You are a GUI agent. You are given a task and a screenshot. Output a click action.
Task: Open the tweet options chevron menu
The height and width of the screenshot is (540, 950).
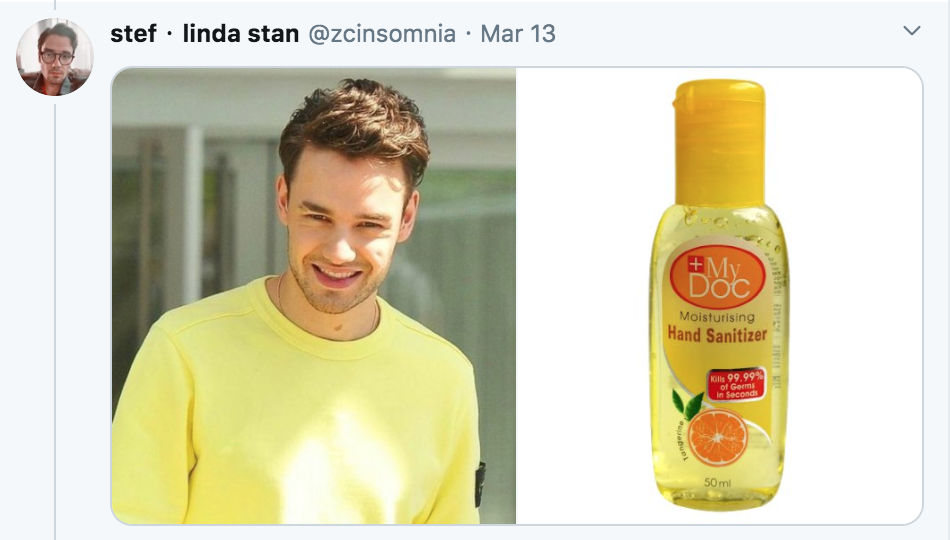coord(911,30)
